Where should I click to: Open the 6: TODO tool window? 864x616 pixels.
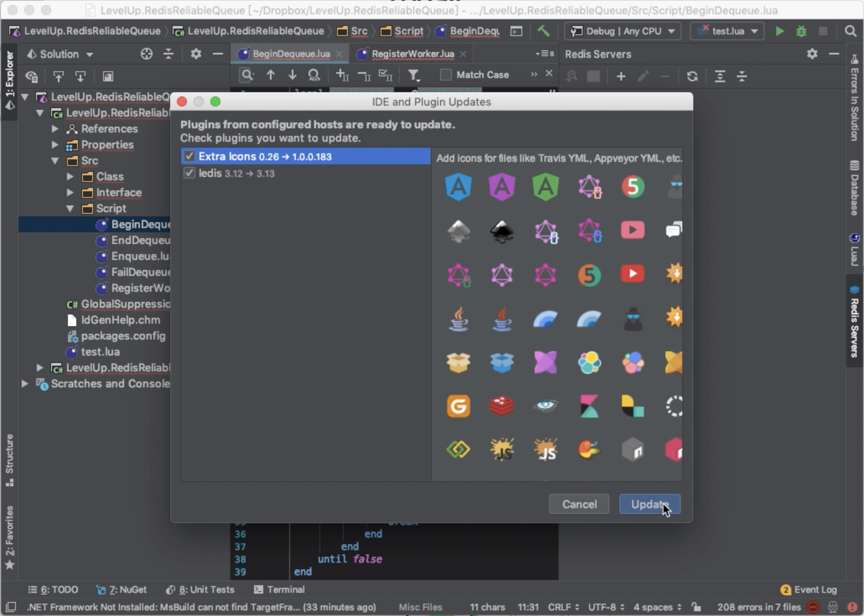coord(53,589)
